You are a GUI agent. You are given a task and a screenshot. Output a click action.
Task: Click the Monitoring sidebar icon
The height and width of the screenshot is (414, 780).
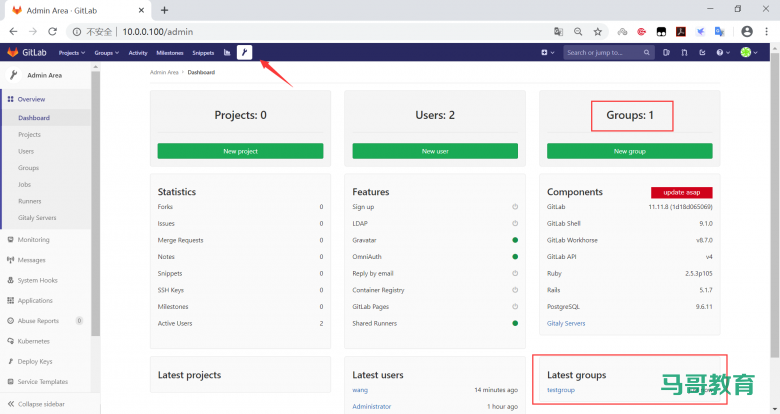click(10, 239)
